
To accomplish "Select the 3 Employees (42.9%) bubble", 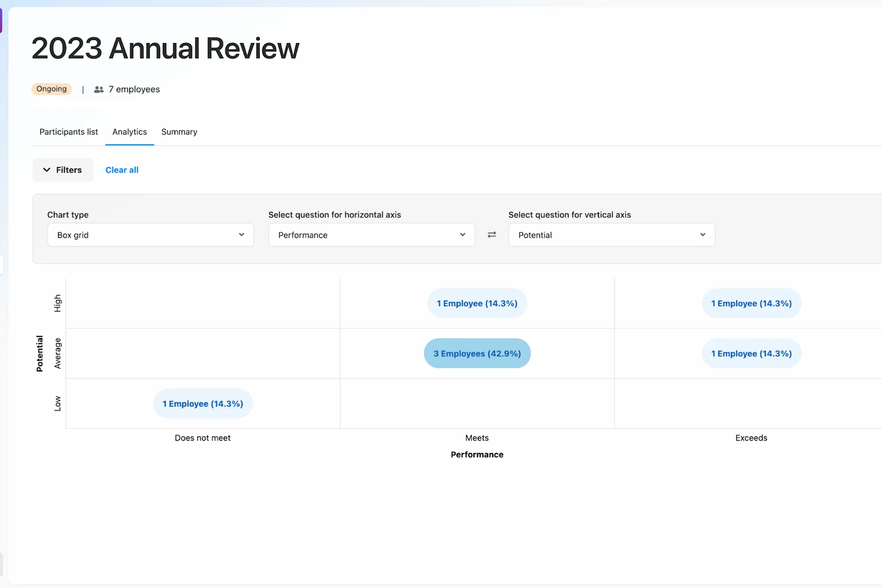I will 477,353.
